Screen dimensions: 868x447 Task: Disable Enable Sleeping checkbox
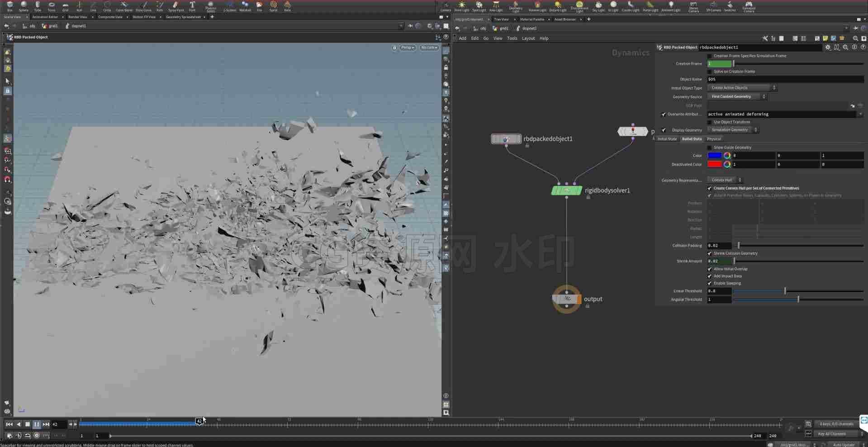[x=709, y=283]
